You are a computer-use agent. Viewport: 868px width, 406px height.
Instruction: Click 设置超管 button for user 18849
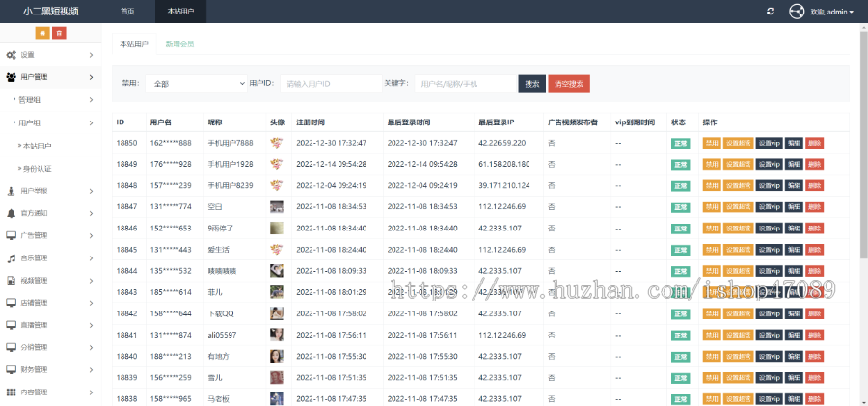point(739,164)
